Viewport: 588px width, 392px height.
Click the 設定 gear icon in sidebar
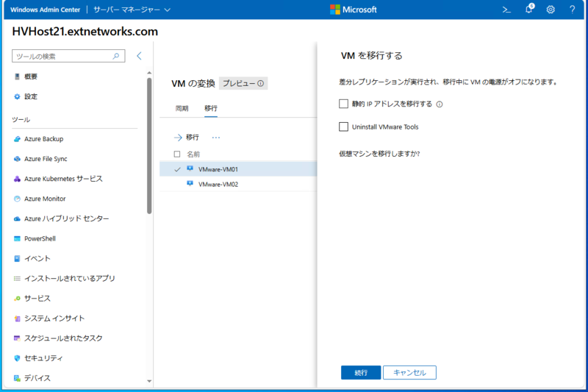point(17,96)
